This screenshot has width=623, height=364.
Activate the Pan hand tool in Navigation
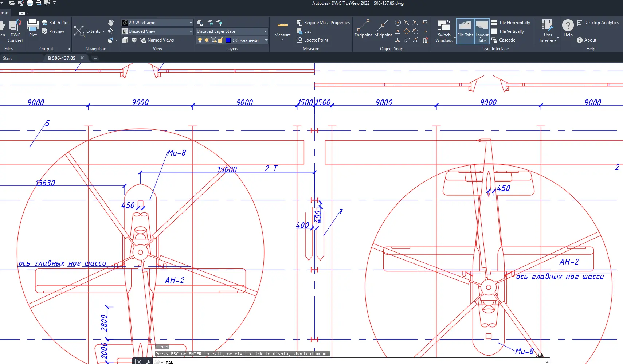(111, 23)
